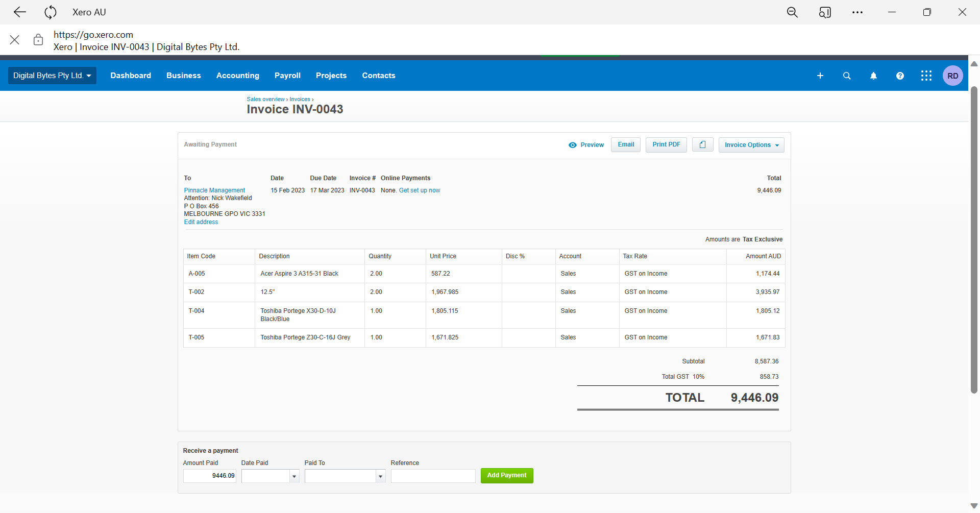Click into the Amount Paid field
The image size is (980, 513).
click(x=210, y=476)
